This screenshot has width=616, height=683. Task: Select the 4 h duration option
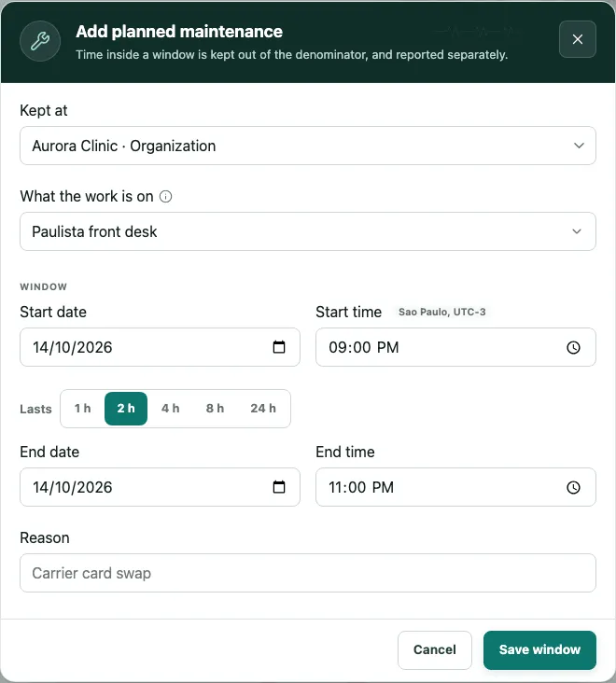[171, 409]
